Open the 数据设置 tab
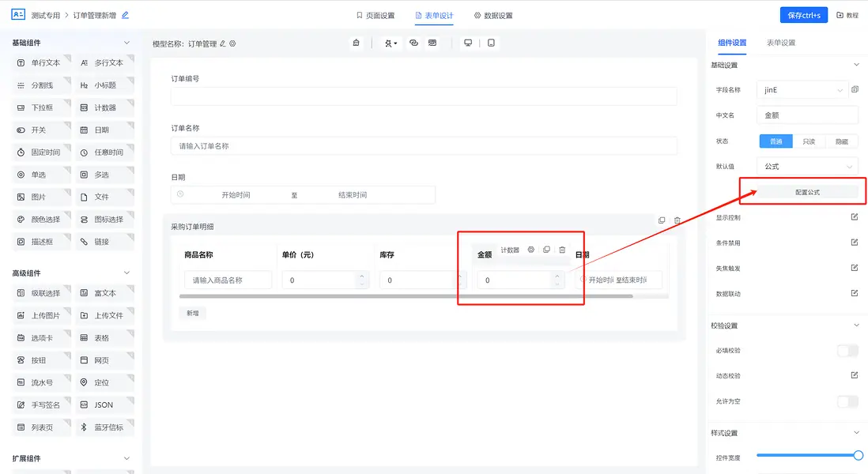This screenshot has height=474, width=868. point(493,15)
